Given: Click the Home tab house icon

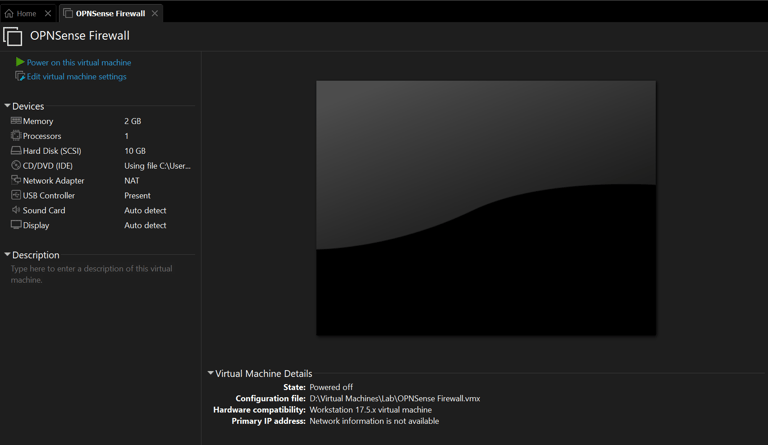Looking at the screenshot, I should pos(9,13).
